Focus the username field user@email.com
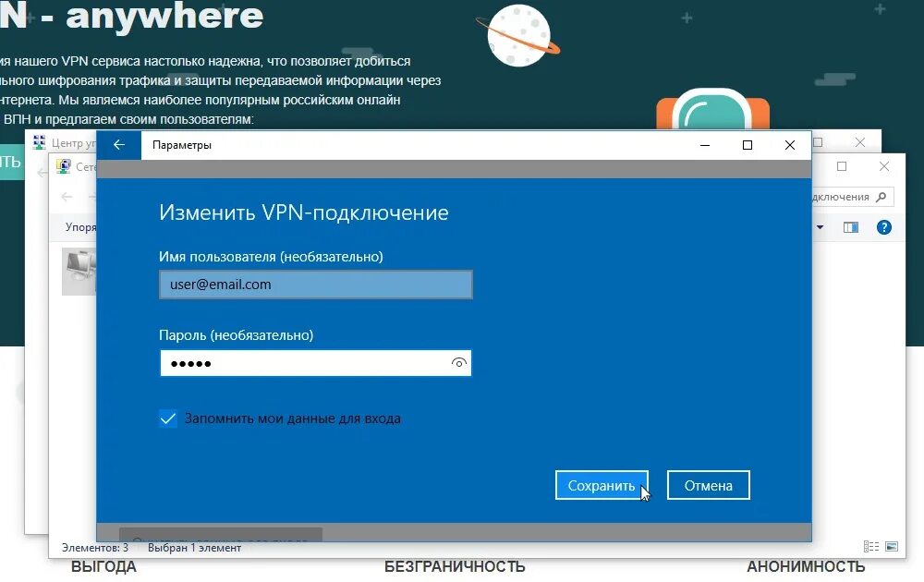924x582 pixels. tap(316, 285)
